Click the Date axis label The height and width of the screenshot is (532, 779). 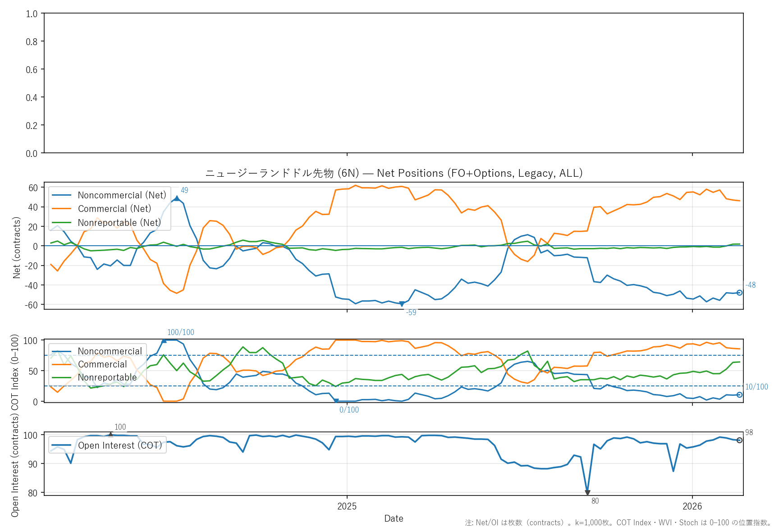click(x=394, y=518)
